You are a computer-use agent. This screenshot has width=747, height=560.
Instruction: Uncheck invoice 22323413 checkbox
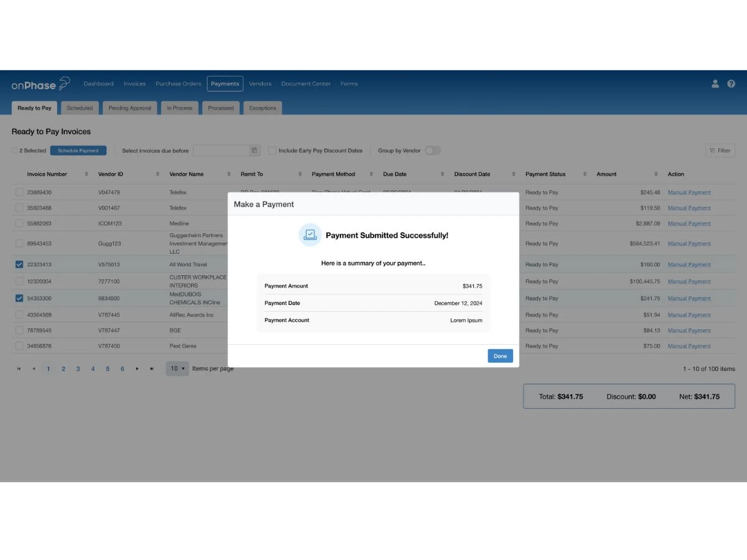click(19, 264)
